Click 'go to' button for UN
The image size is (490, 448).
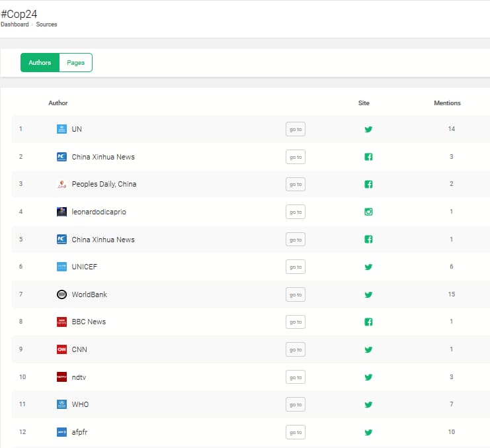point(296,129)
